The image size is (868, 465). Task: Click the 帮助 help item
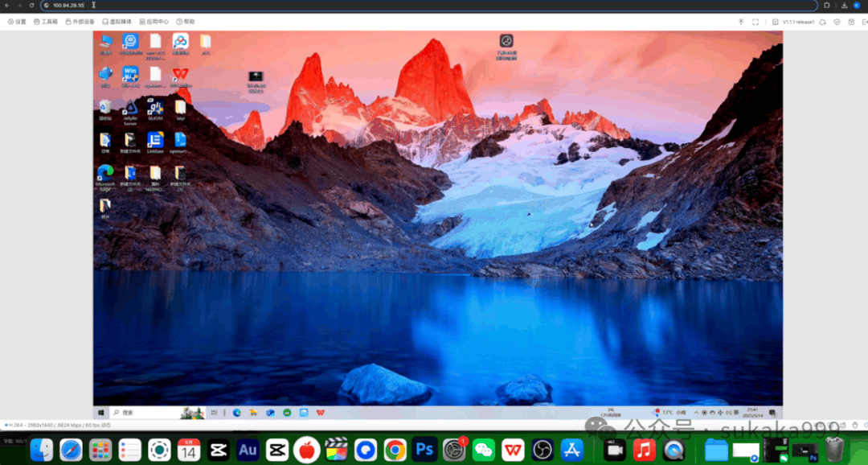coord(186,22)
